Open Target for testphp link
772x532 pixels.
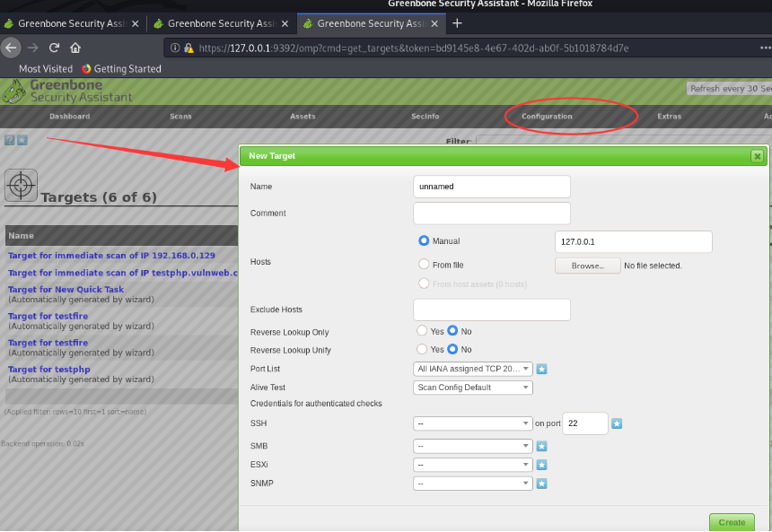(x=49, y=369)
